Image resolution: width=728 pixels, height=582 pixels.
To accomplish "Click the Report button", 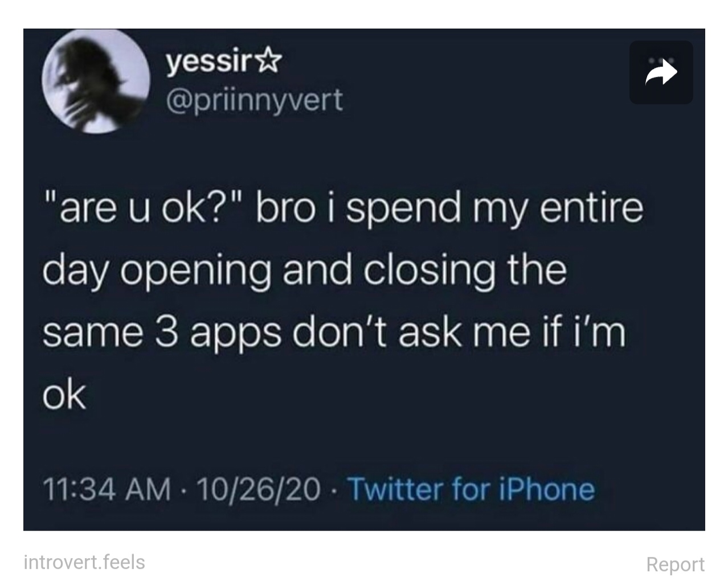I will pos(676,564).
